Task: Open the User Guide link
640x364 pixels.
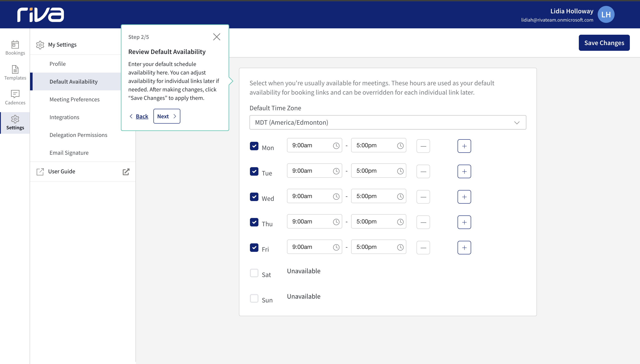Action: pos(62,171)
